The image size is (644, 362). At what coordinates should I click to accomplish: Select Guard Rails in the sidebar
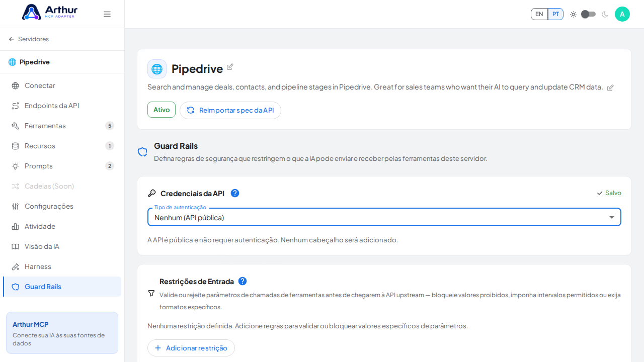click(x=62, y=287)
